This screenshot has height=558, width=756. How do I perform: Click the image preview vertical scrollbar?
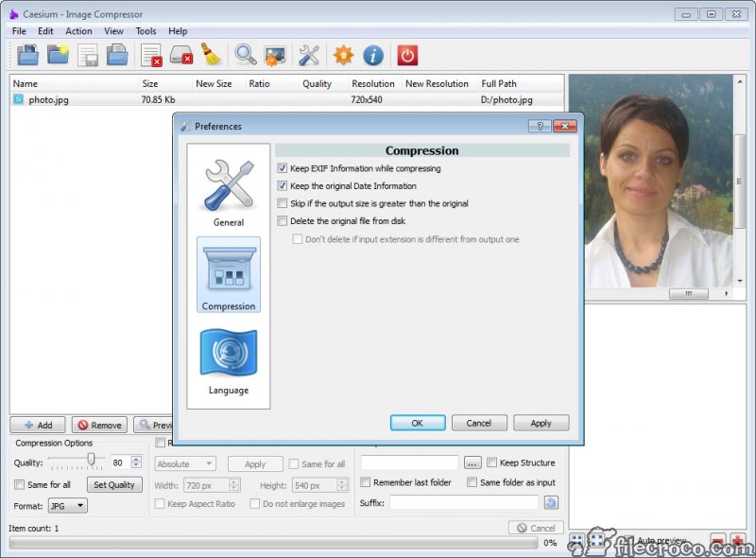740,181
